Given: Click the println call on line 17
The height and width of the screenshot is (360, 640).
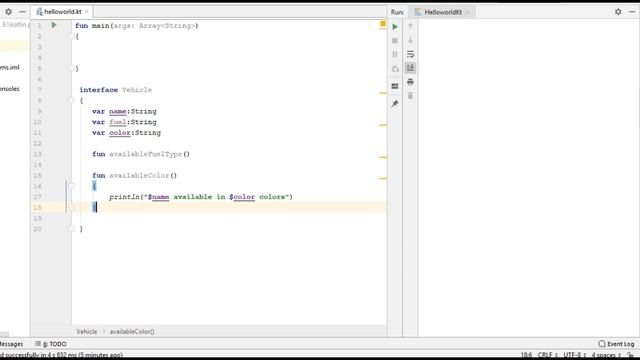Looking at the screenshot, I should (124, 197).
